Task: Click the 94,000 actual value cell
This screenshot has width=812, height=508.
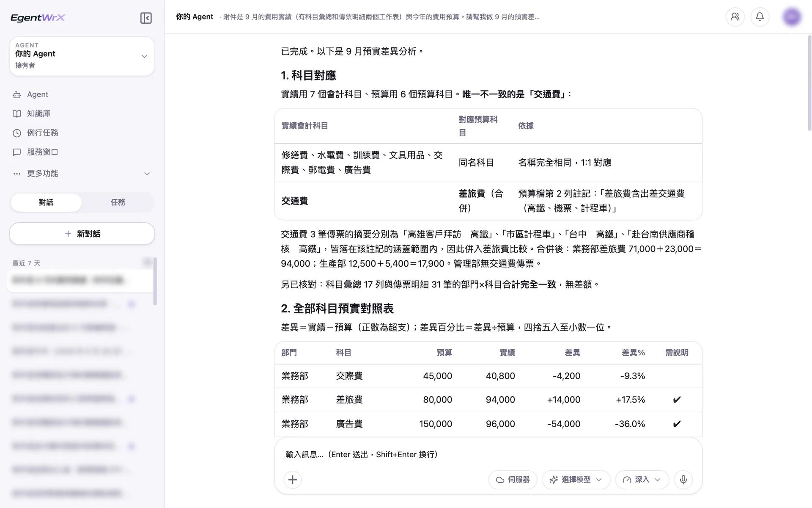Action: (x=500, y=400)
